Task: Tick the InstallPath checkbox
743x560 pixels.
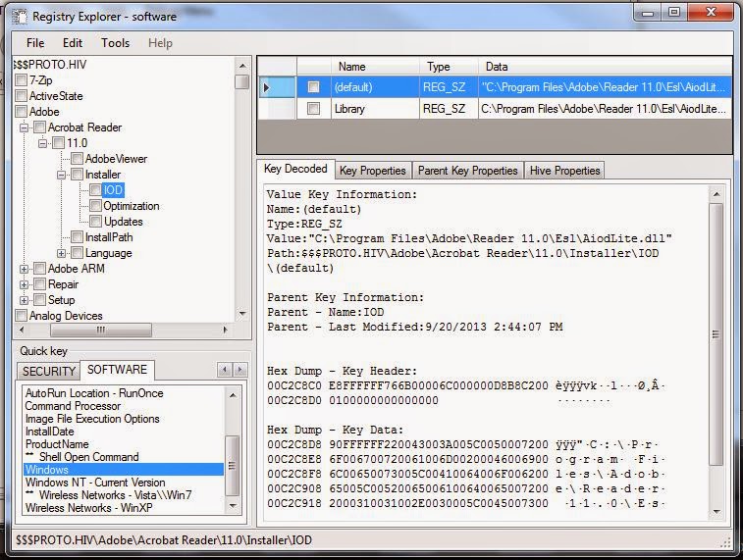Action: 77,236
